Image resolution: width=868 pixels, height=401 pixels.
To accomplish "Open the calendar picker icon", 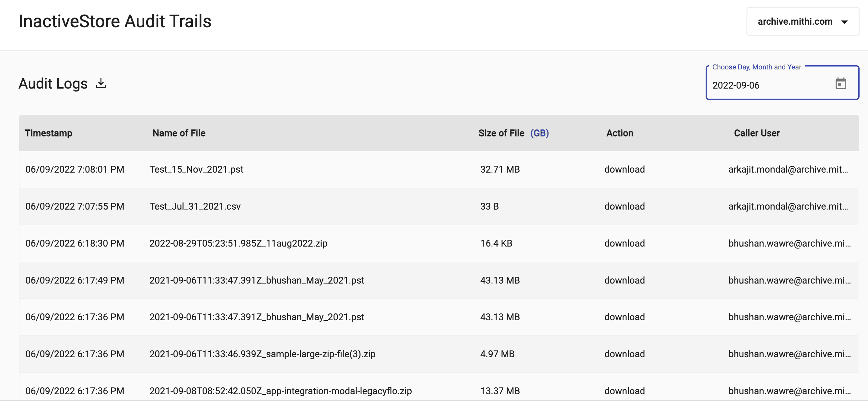I will pyautogui.click(x=840, y=84).
